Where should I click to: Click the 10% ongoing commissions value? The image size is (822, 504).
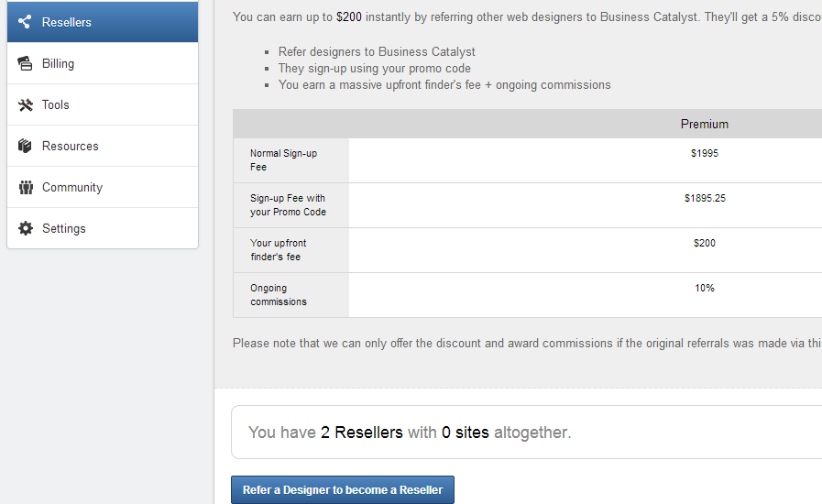click(x=704, y=288)
